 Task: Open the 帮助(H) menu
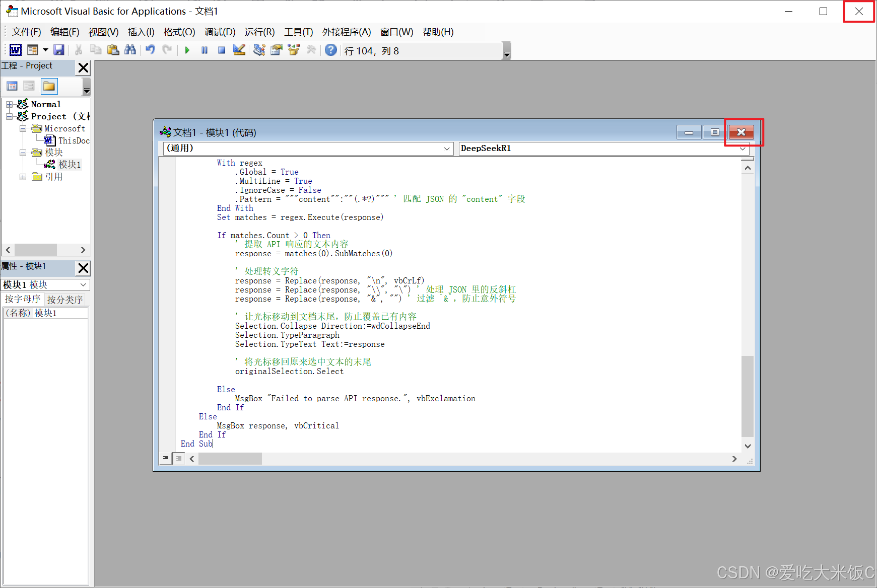[x=438, y=32]
